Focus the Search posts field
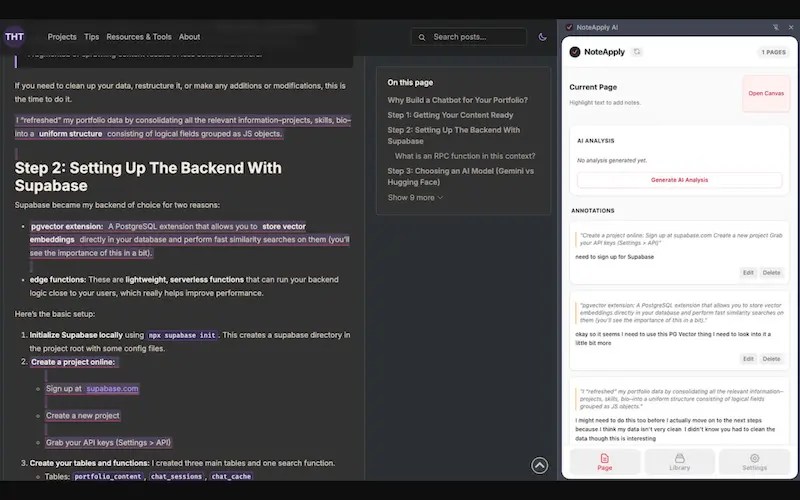 click(468, 37)
